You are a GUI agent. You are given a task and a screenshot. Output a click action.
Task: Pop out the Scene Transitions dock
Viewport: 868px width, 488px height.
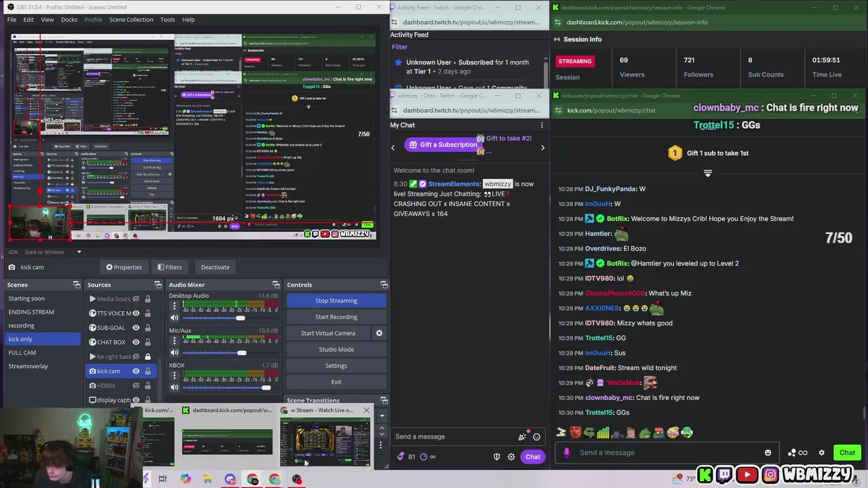pyautogui.click(x=384, y=401)
